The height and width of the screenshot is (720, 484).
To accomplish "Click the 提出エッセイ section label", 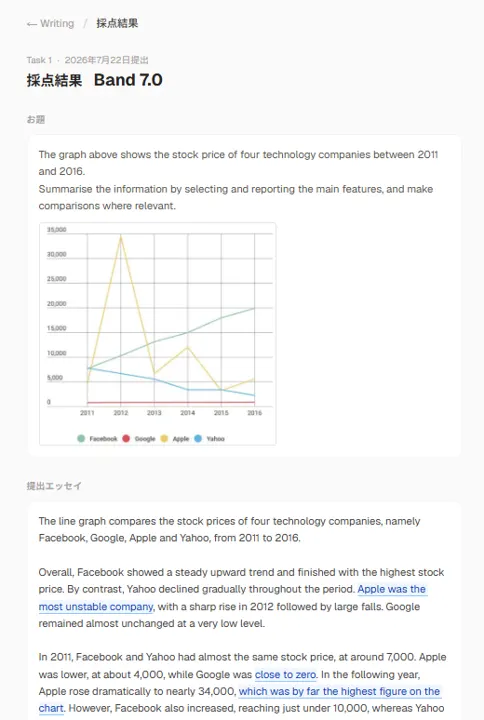I will (x=54, y=486).
